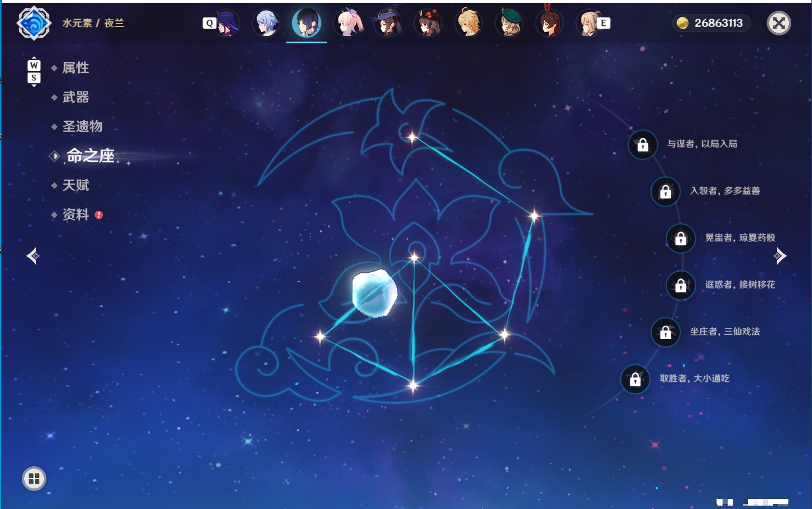
Task: Open the 武器 weapon tab
Action: coord(75,97)
